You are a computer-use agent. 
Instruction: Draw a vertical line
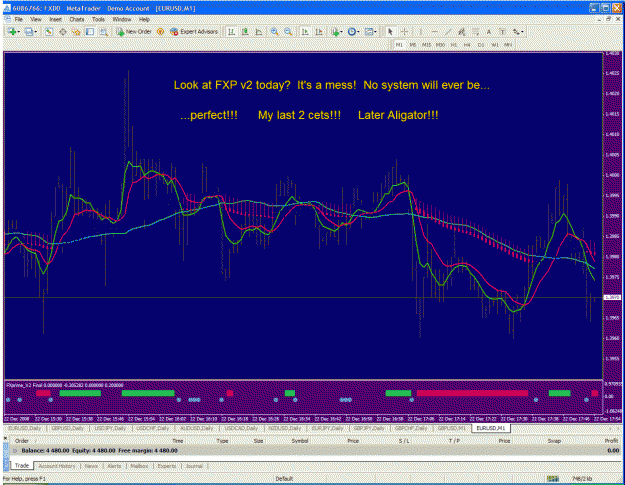pos(421,32)
